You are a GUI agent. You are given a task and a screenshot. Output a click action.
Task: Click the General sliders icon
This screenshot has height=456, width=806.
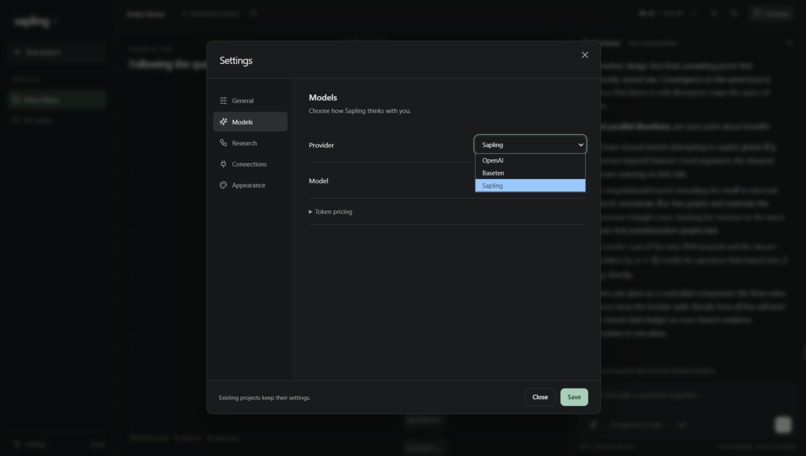(x=223, y=101)
